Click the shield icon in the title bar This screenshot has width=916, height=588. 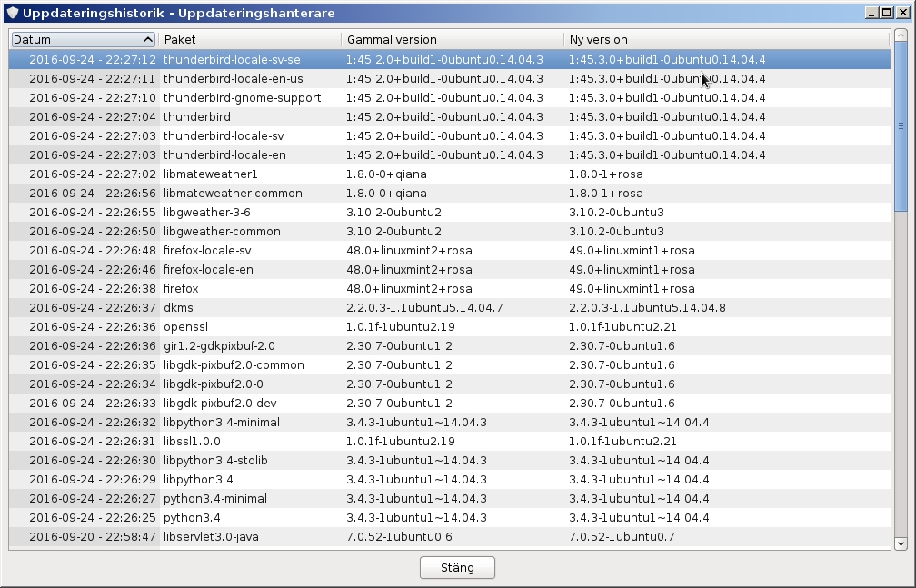(x=13, y=13)
